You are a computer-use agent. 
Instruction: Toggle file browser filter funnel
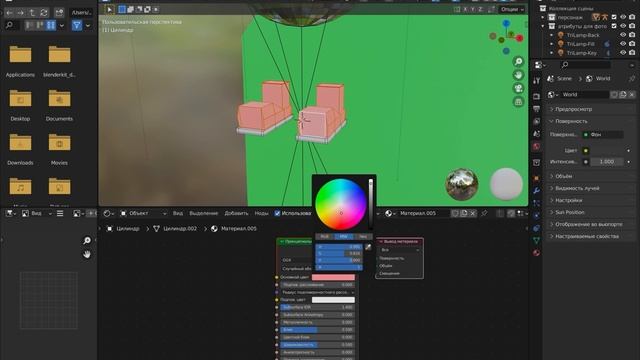coord(77,25)
